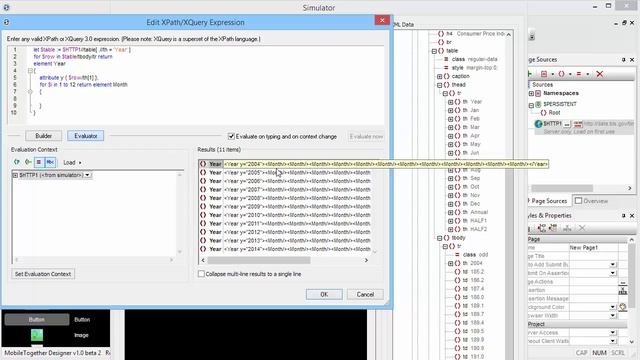Toggle Collapse multi-line results to a single line
Viewport: 640px width, 360px height.
(201, 274)
